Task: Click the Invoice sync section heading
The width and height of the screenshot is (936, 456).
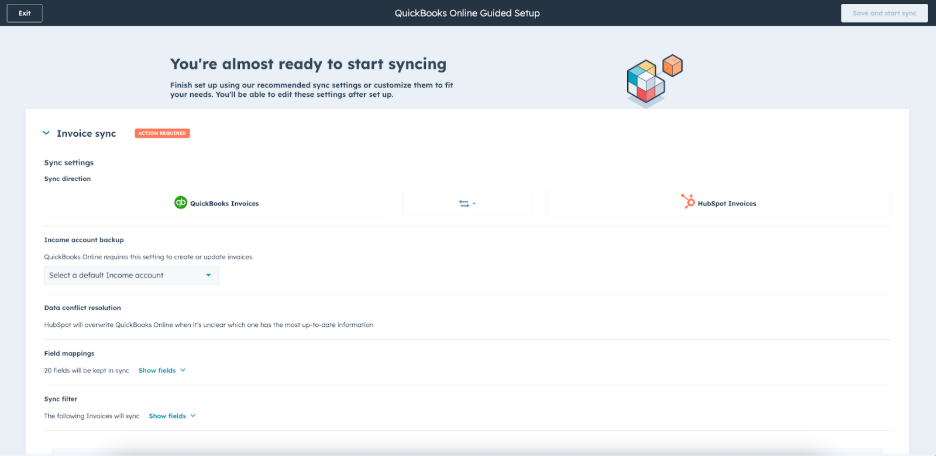Action: coord(86,133)
